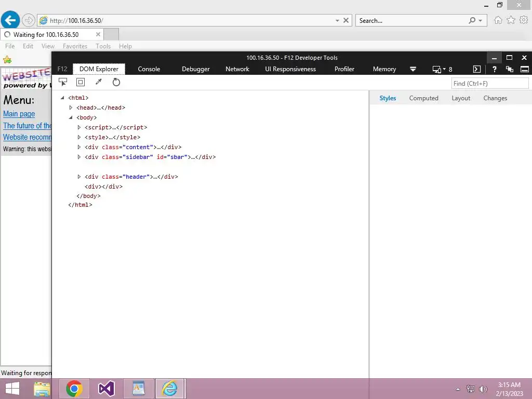Open the Styles pane tab
The height and width of the screenshot is (399, 532).
point(388,98)
